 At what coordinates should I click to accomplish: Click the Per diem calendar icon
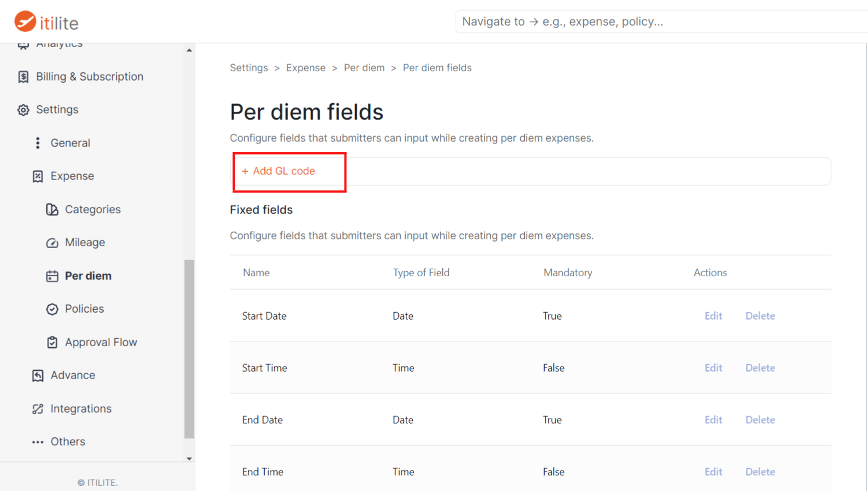click(x=52, y=275)
